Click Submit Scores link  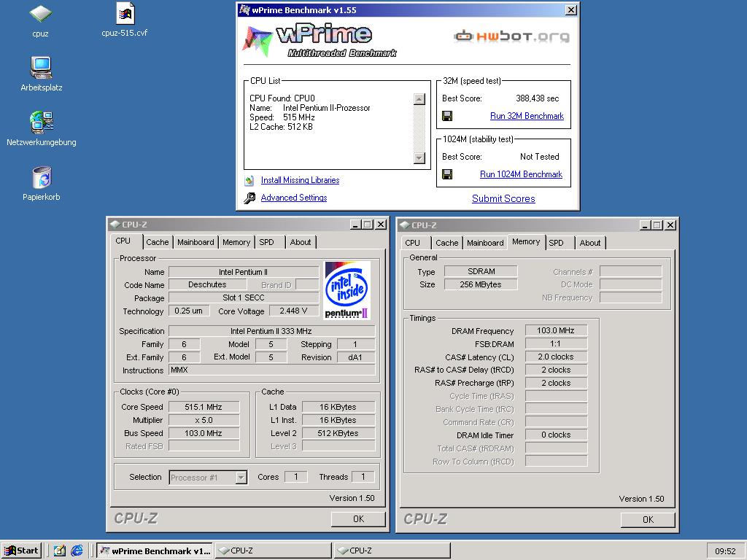click(503, 198)
